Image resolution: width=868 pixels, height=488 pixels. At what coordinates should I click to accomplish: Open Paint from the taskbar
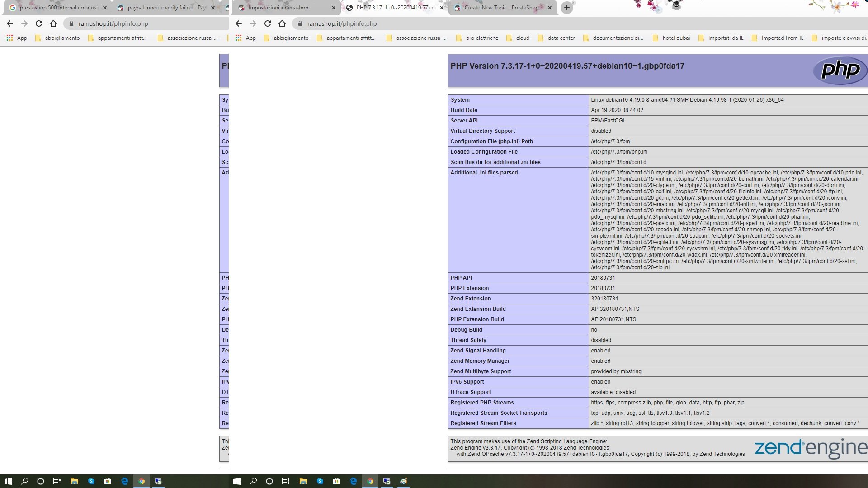click(403, 481)
